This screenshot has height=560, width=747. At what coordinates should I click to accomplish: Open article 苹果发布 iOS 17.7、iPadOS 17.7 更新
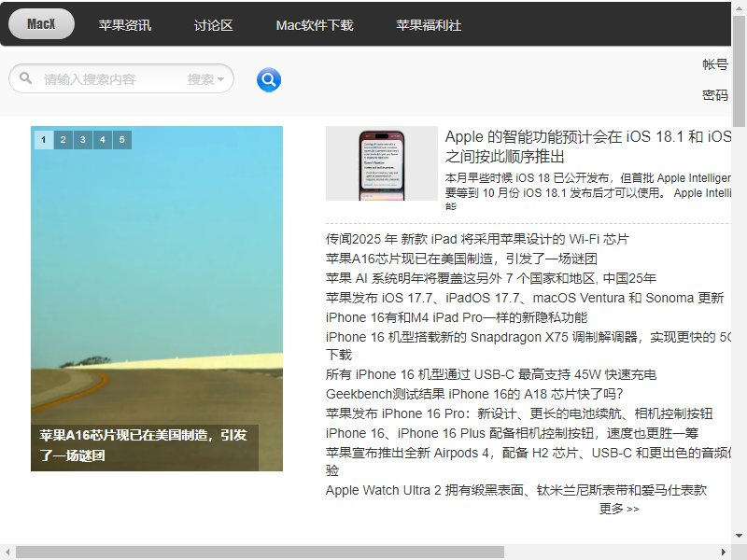525,298
